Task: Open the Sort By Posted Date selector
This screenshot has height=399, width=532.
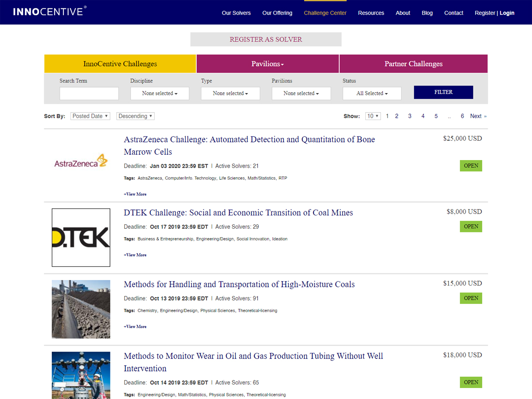Action: [x=90, y=116]
